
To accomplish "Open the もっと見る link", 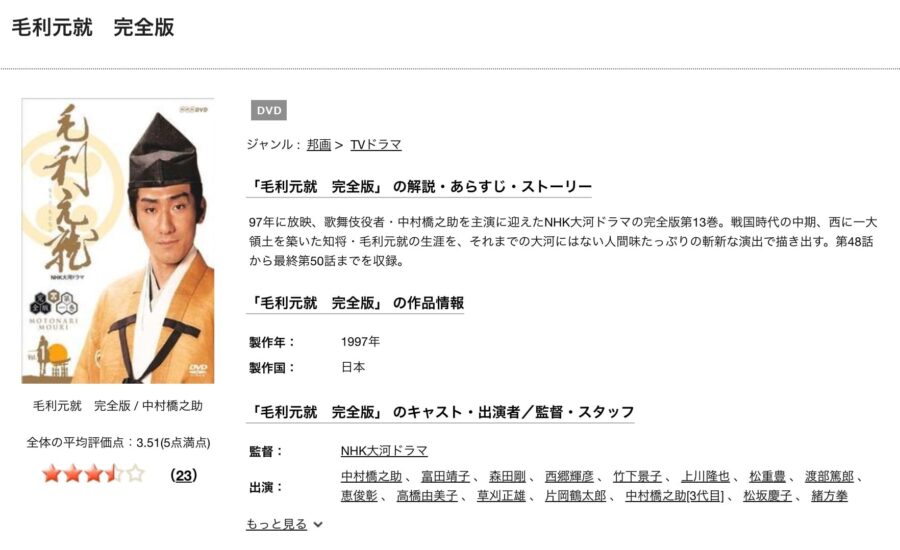I will click(x=276, y=524).
